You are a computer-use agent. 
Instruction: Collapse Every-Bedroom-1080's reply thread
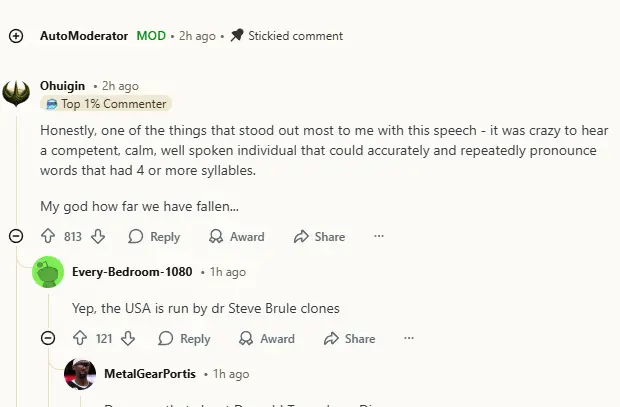[47, 339]
